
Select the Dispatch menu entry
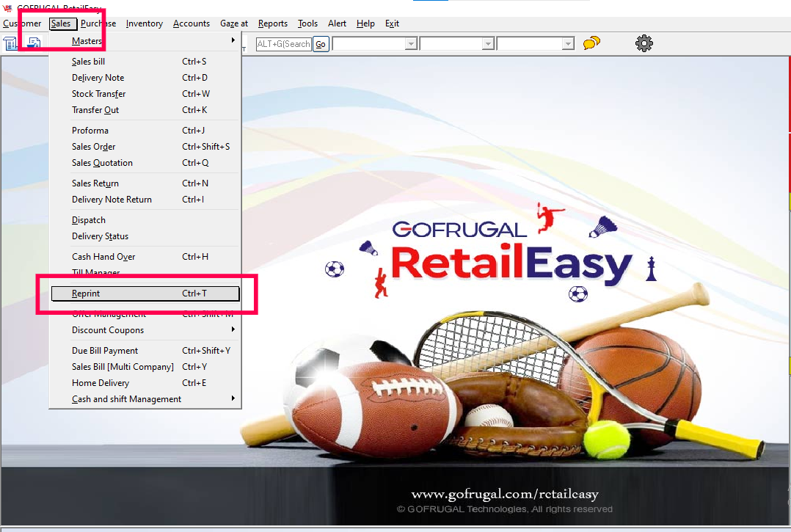click(x=145, y=220)
